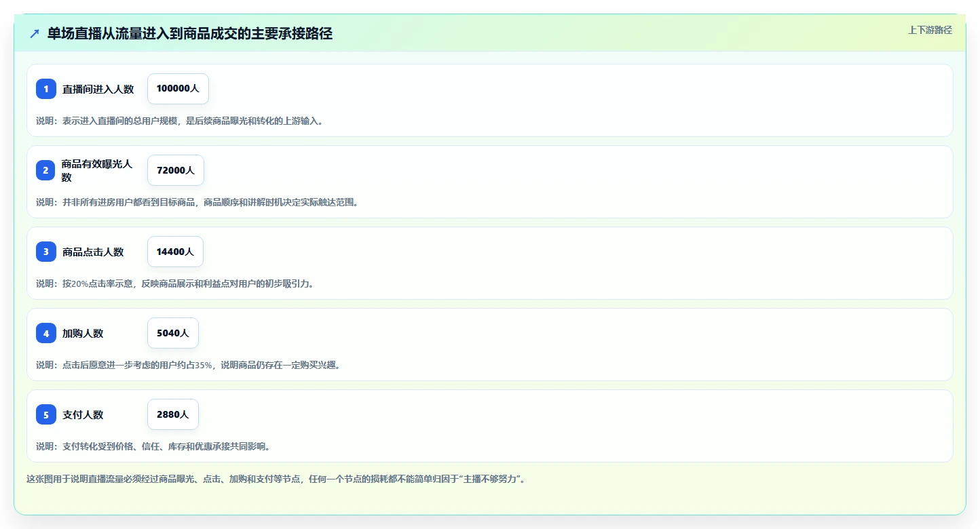Click the description mentioning 用户约占35%
The width and height of the screenshot is (980, 529).
[188, 365]
